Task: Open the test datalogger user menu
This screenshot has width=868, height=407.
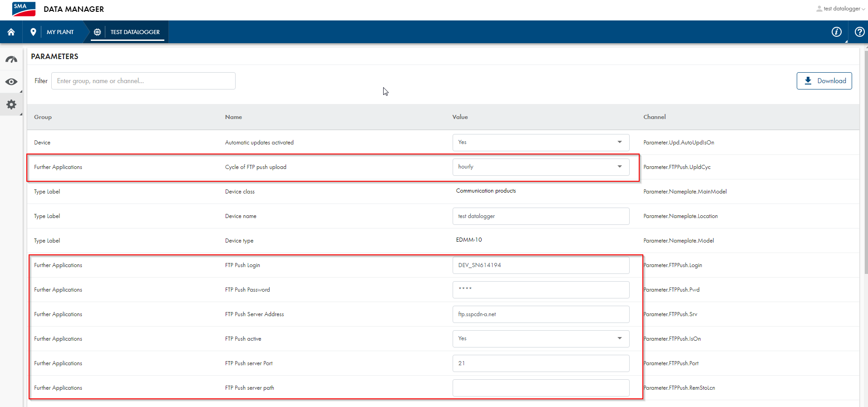Action: tap(841, 9)
